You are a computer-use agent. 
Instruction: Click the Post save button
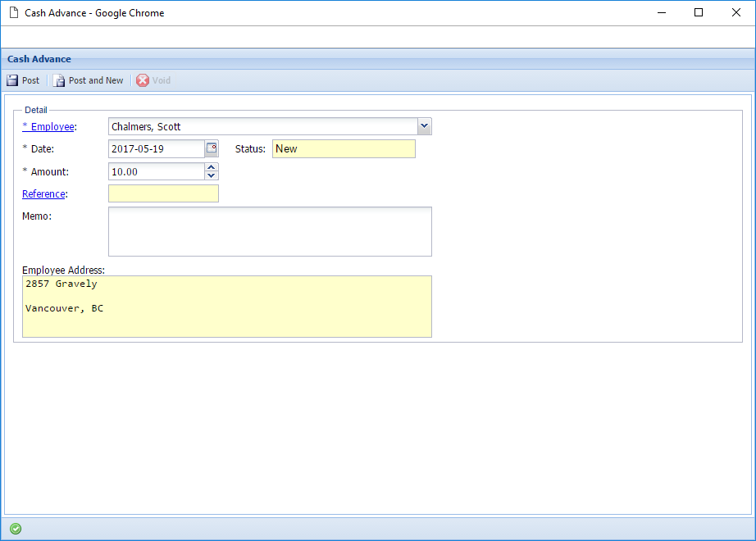23,80
